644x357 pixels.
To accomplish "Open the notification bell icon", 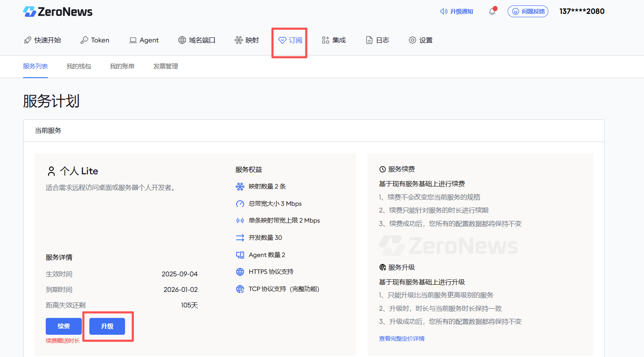I will pyautogui.click(x=492, y=11).
